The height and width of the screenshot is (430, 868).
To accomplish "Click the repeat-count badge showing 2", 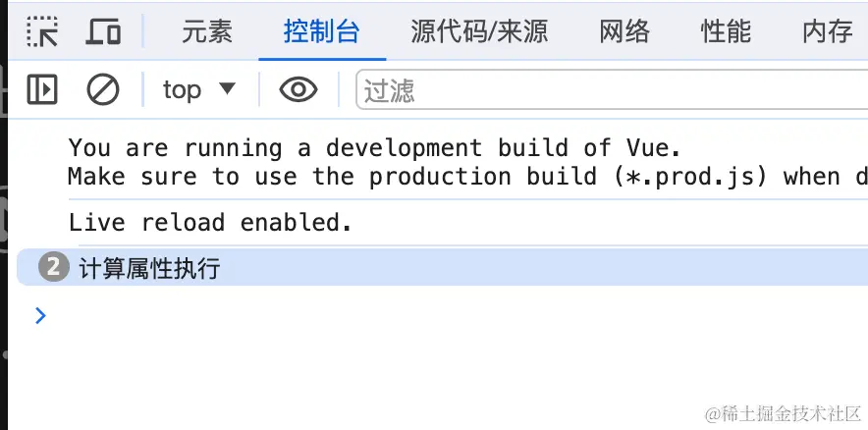I will pyautogui.click(x=55, y=267).
